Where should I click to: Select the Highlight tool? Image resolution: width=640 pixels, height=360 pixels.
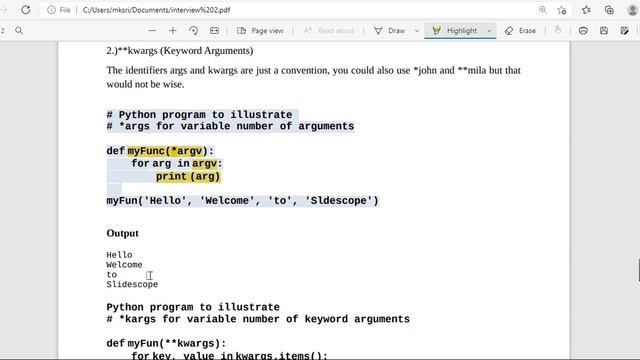coord(454,31)
